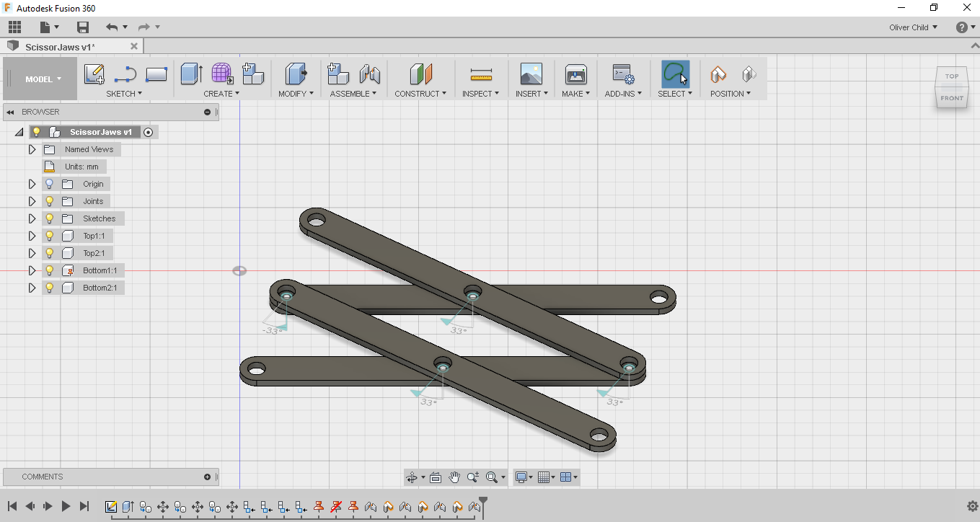This screenshot has width=980, height=522.
Task: Open the CREATE menu
Action: (x=221, y=94)
